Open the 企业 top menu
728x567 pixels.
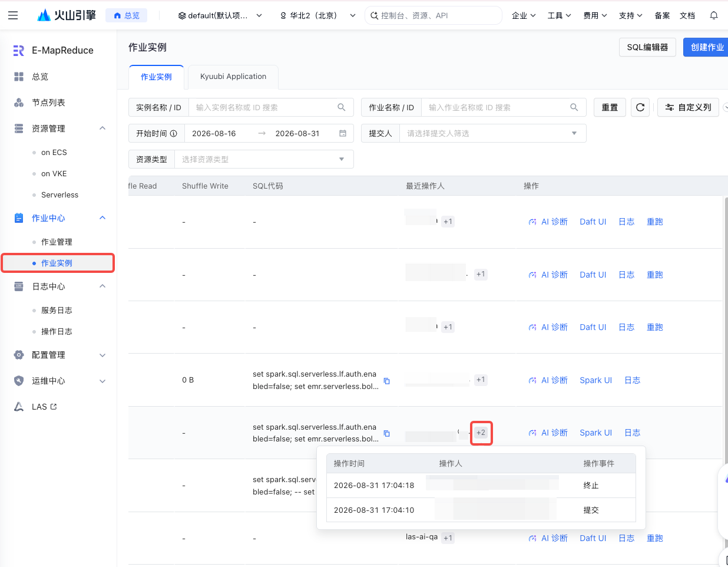coord(524,15)
